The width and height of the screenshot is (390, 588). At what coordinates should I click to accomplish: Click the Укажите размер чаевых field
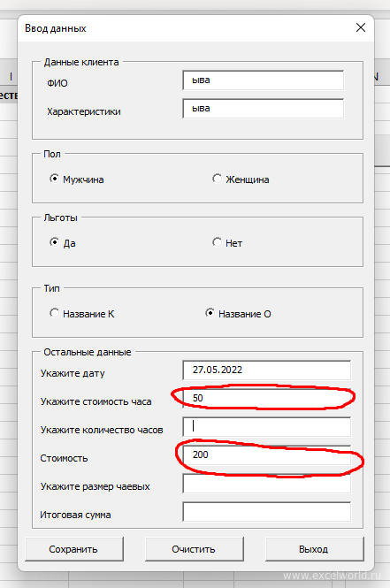[x=266, y=484]
